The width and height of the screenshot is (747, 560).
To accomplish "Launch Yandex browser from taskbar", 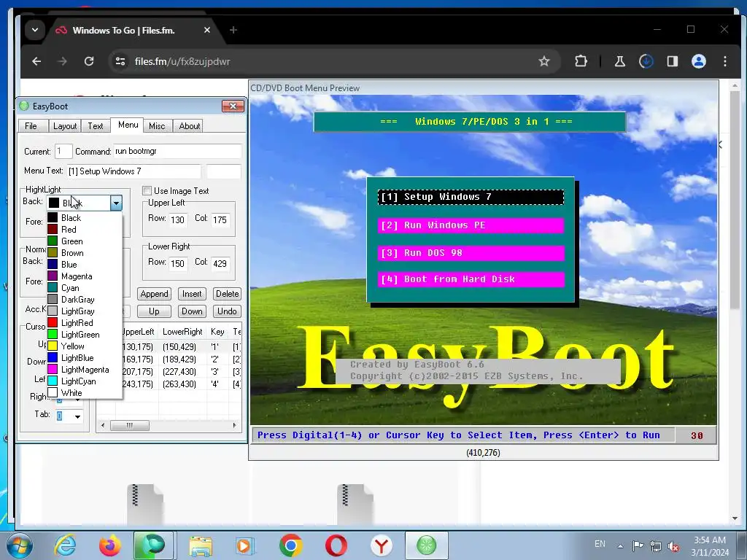I will click(x=381, y=545).
